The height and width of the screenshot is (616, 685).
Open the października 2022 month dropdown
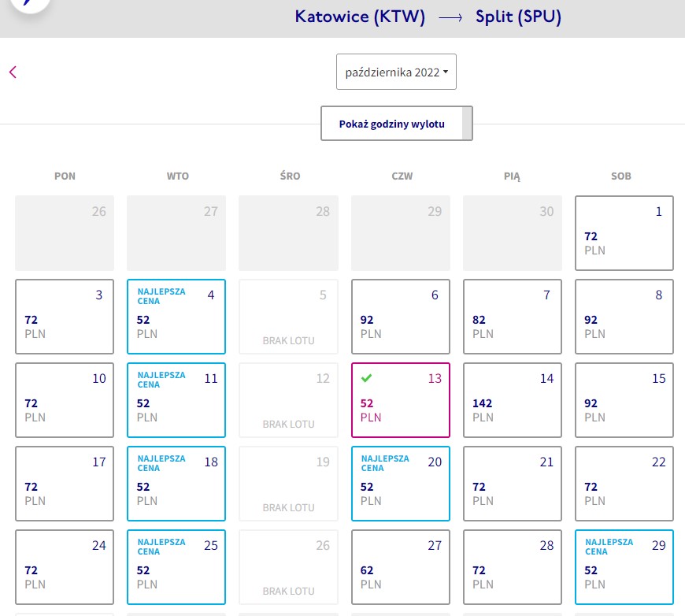(396, 72)
